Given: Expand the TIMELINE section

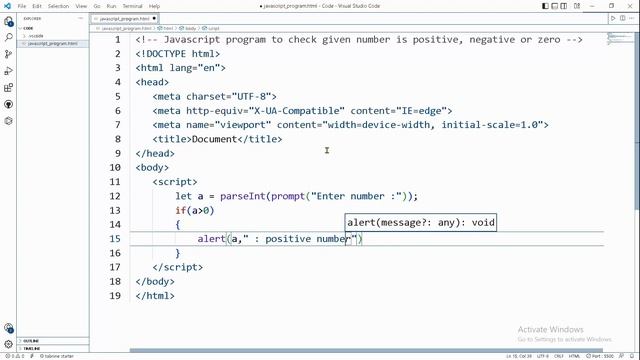Looking at the screenshot, I should click(53, 349).
